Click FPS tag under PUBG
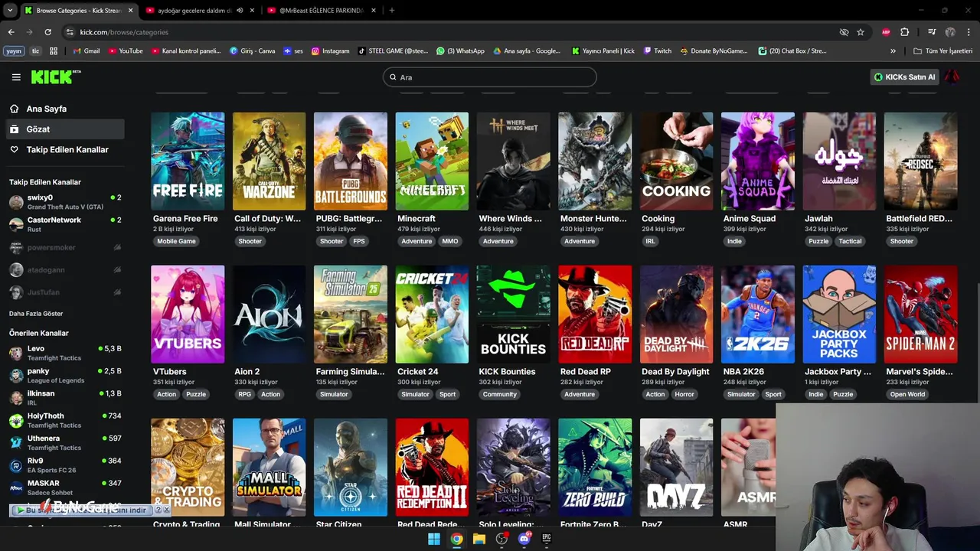 [359, 241]
